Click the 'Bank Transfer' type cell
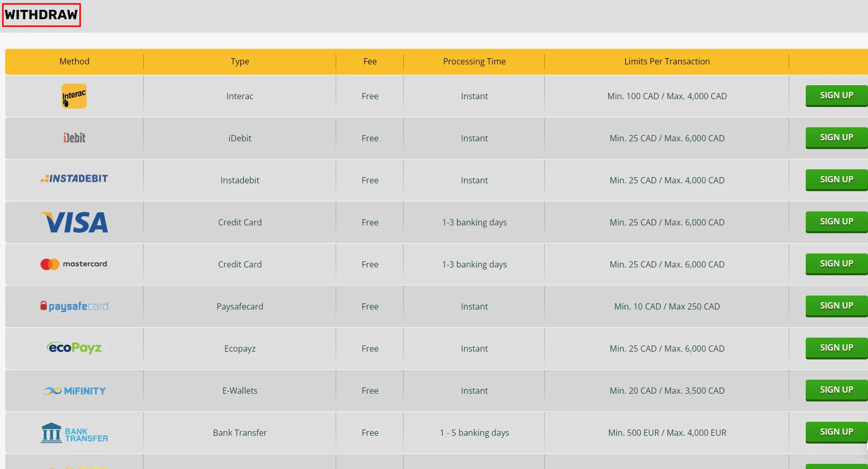Image resolution: width=868 pixels, height=469 pixels. pos(240,433)
